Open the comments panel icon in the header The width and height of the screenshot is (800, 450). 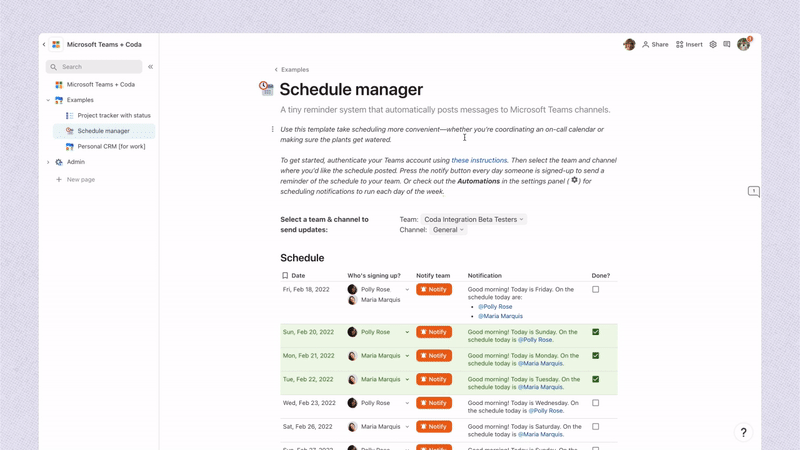tap(727, 44)
